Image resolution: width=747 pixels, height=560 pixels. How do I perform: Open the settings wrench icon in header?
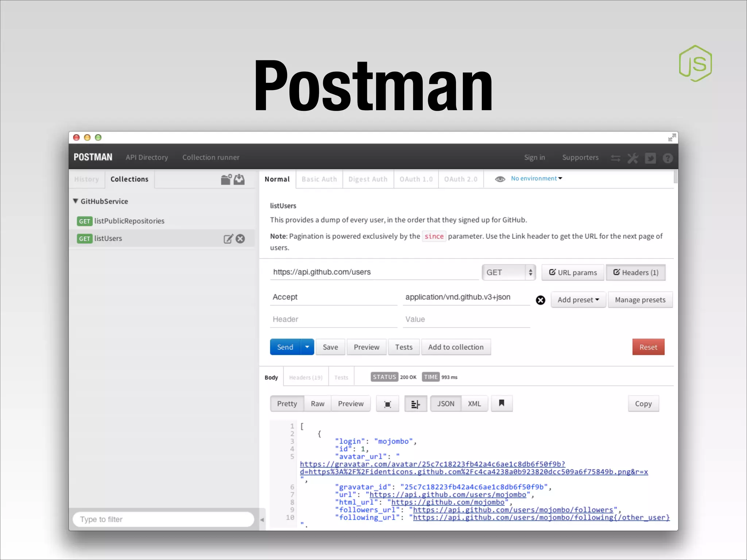(633, 158)
